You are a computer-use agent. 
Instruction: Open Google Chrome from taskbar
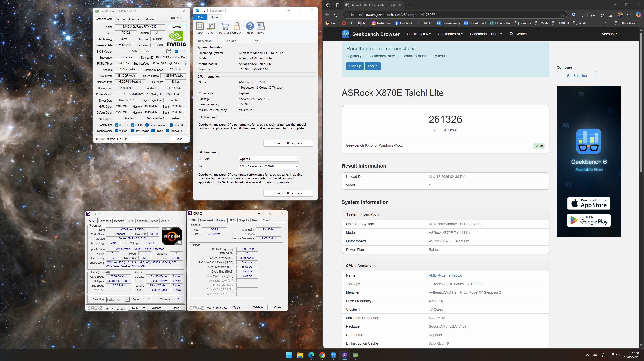(x=322, y=355)
